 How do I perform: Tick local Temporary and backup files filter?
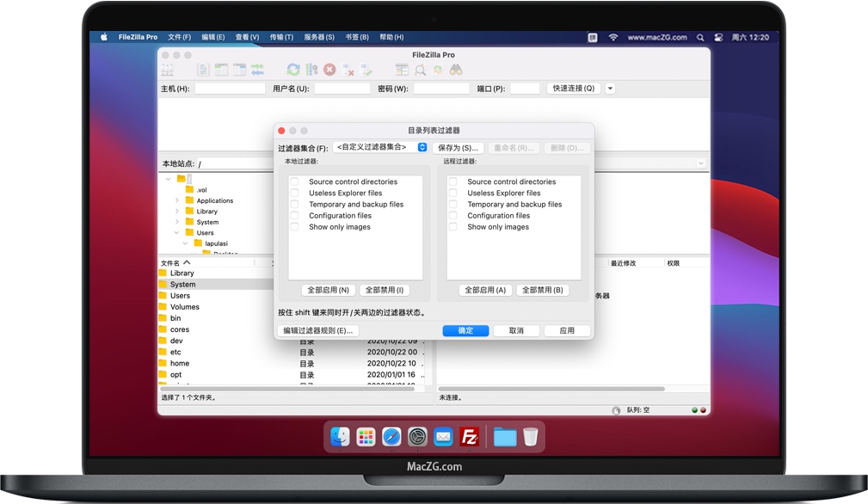[x=295, y=205]
